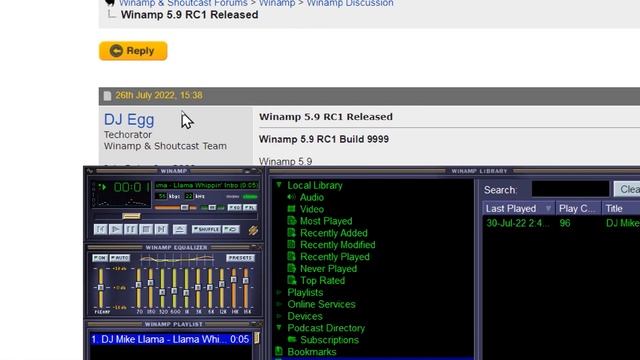Click the volume slider in Winamp
The width and height of the screenshot is (640, 360).
pos(176,208)
